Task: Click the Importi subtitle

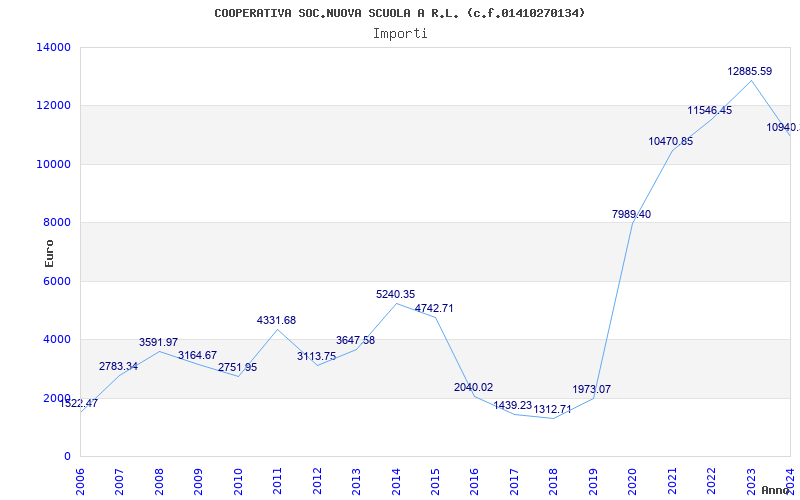Action: coord(400,34)
